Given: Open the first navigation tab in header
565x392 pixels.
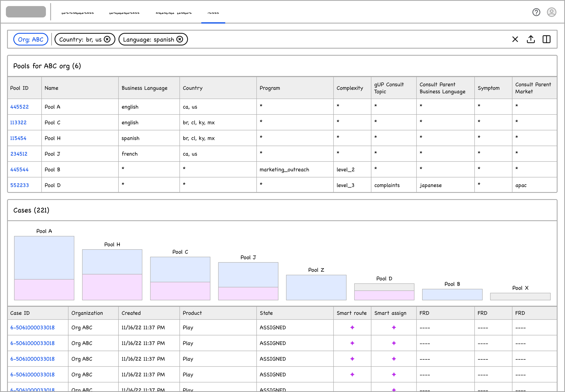Looking at the screenshot, I should point(78,13).
